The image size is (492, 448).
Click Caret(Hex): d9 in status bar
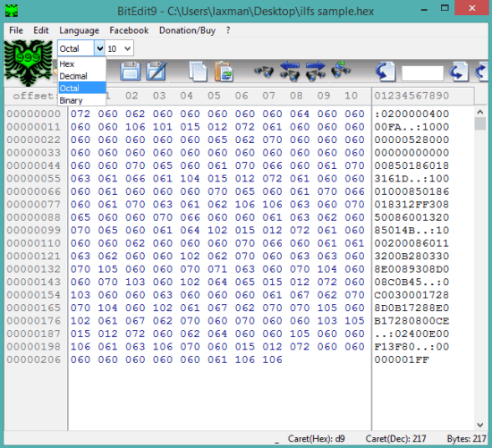(x=317, y=438)
